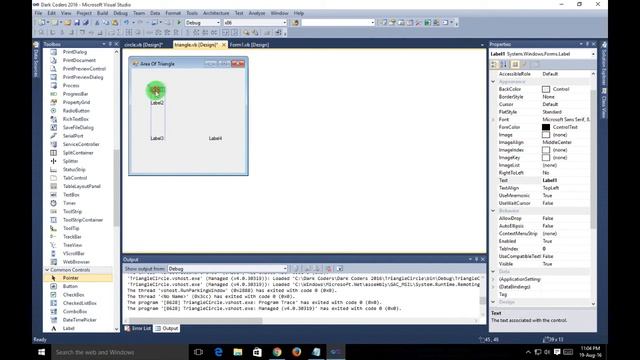Open the File menu
The image size is (640, 360).
coord(38,13)
